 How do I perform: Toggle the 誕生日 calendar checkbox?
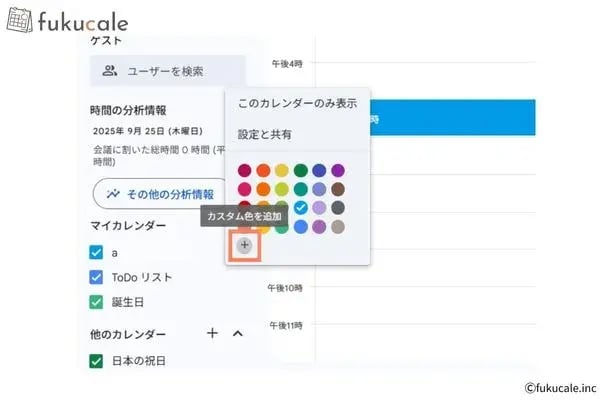tap(96, 301)
